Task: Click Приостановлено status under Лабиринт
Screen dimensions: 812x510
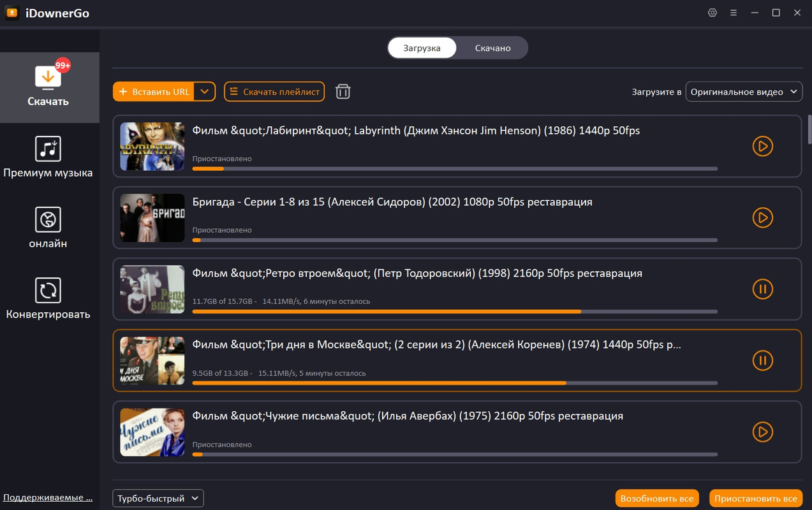Action: point(222,159)
